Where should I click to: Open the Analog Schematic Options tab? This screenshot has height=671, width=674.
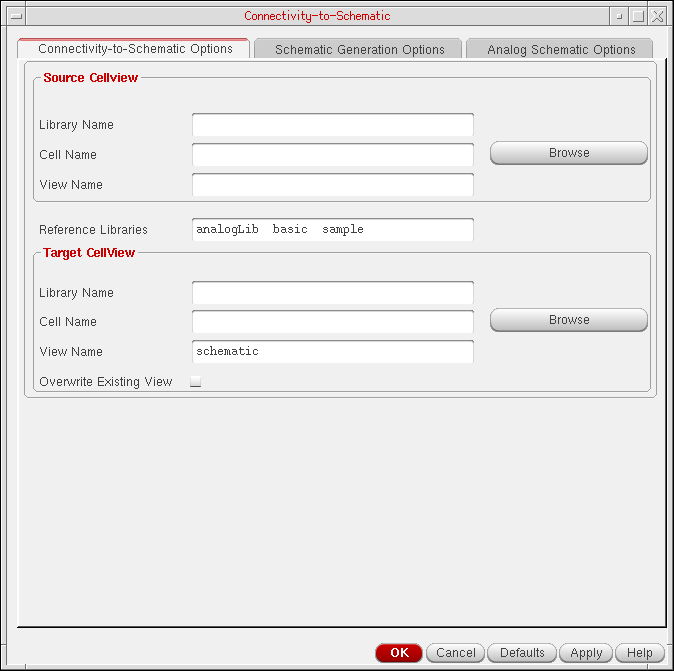[560, 49]
